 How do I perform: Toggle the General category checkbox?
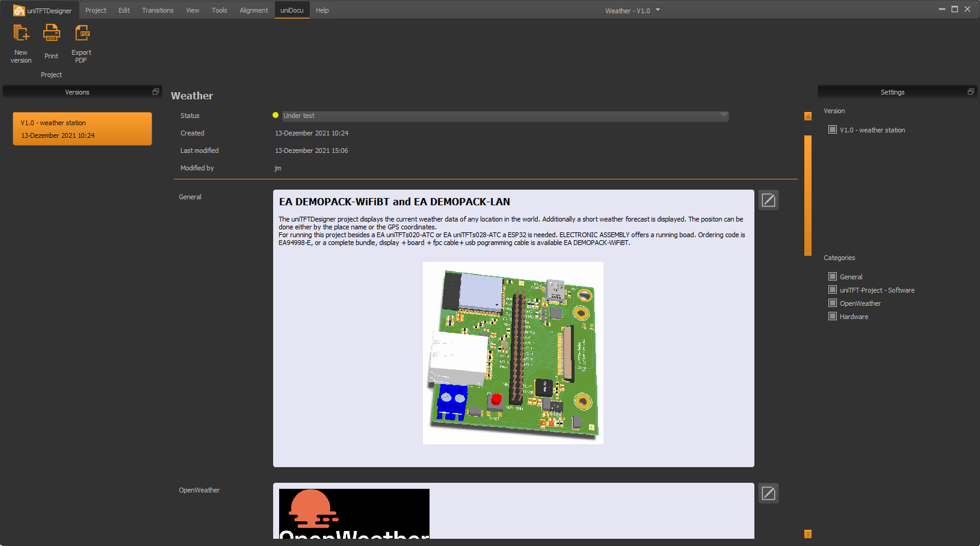coord(833,277)
